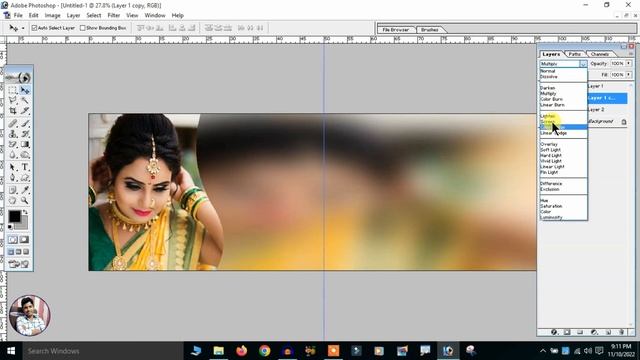Switch to Full Screen mode
The height and width of the screenshot is (360, 640).
26,252
